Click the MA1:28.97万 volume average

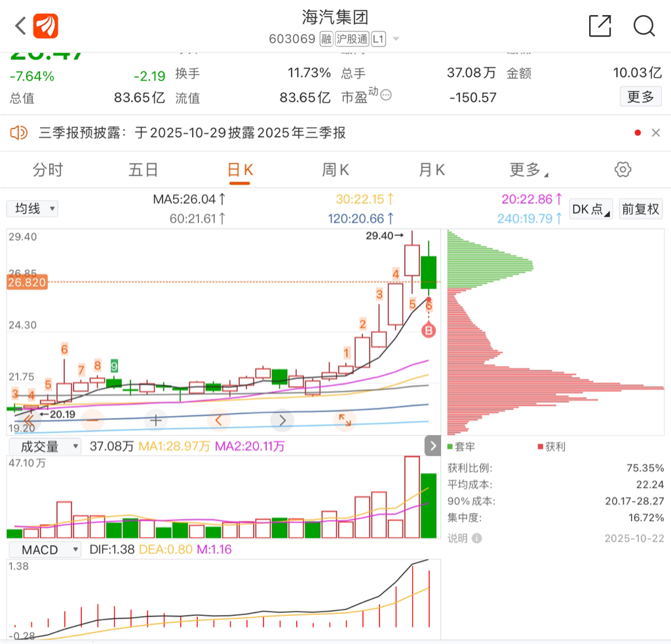[174, 447]
